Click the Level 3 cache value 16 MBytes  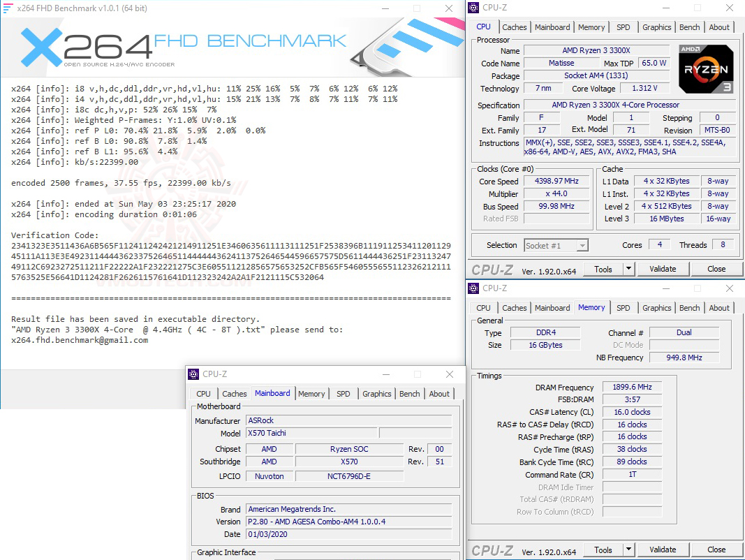667,219
